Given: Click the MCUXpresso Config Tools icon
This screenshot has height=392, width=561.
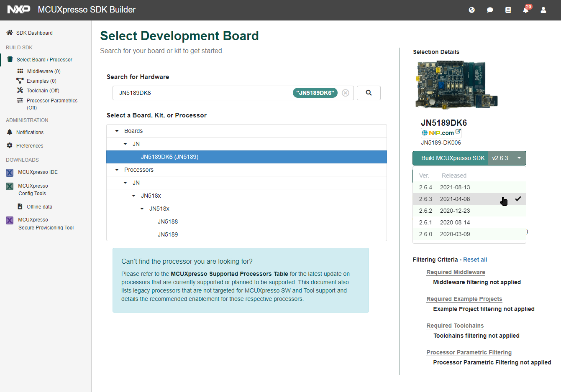Looking at the screenshot, I should 10,186.
